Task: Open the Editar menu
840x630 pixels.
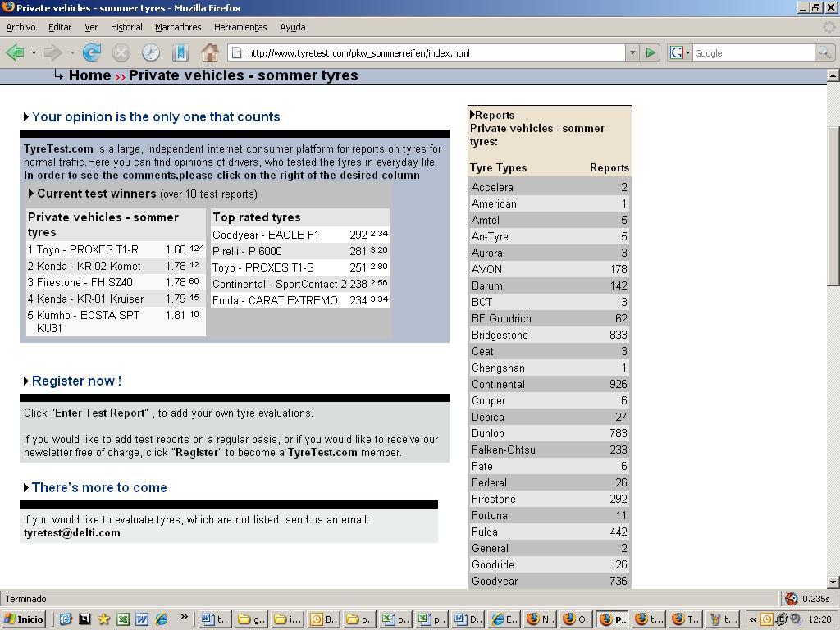Action: 60,27
